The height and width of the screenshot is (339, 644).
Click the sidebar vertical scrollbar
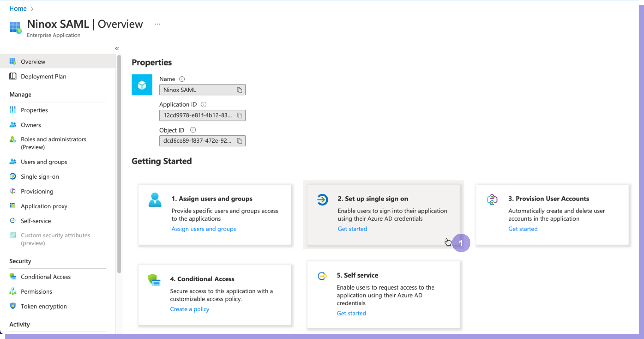[x=119, y=164]
